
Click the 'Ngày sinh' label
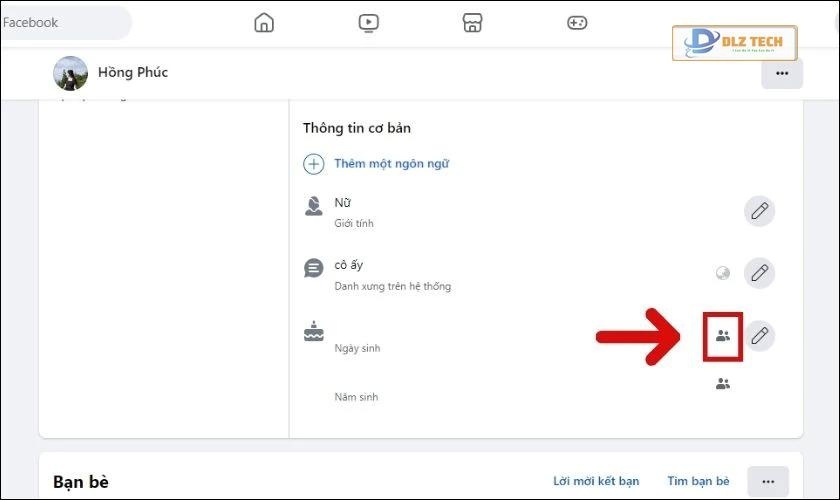[x=357, y=348]
